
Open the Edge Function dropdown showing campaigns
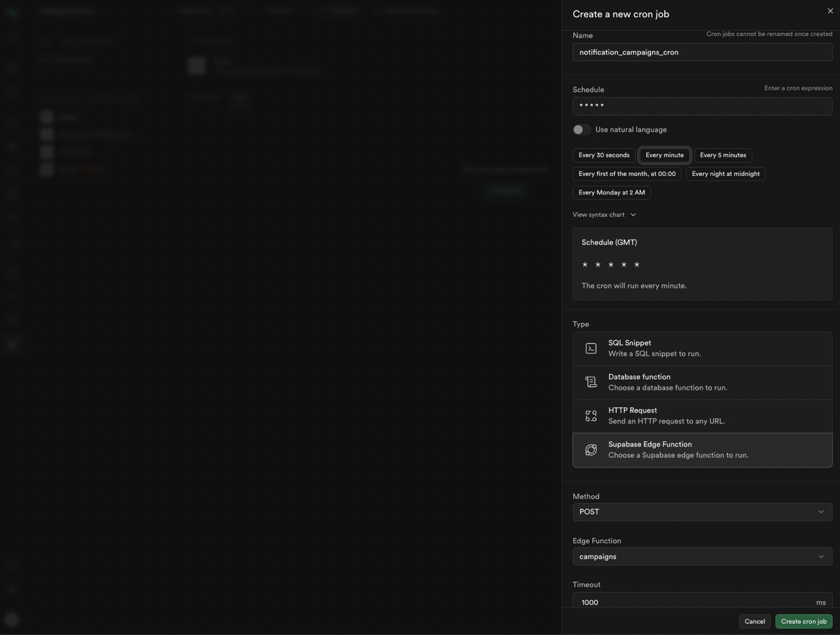[702, 556]
